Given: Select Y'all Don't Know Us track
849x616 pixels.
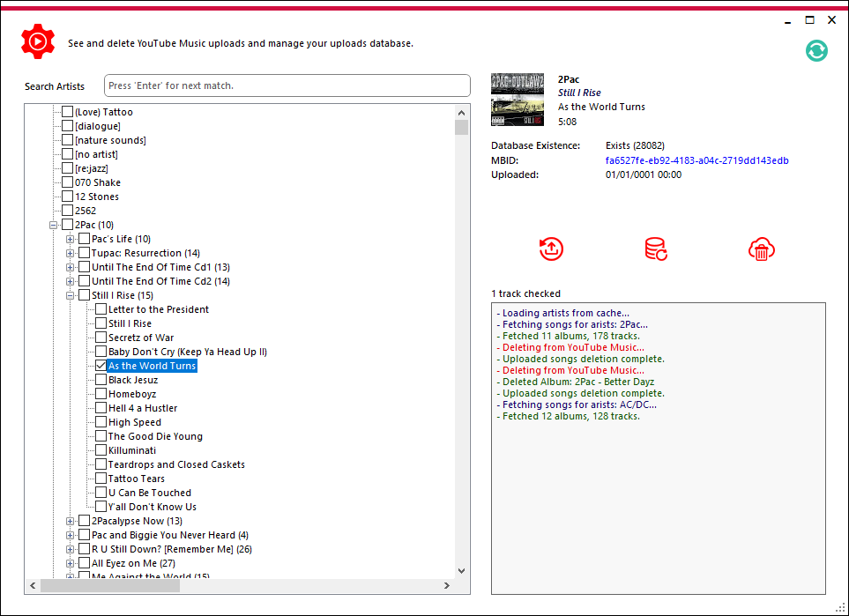Looking at the screenshot, I should coord(153,506).
